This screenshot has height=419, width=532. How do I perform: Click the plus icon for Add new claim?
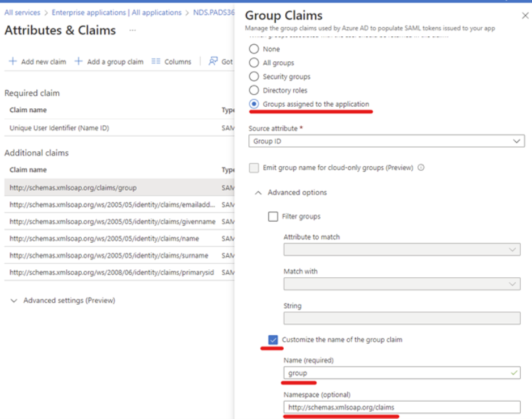[13, 61]
